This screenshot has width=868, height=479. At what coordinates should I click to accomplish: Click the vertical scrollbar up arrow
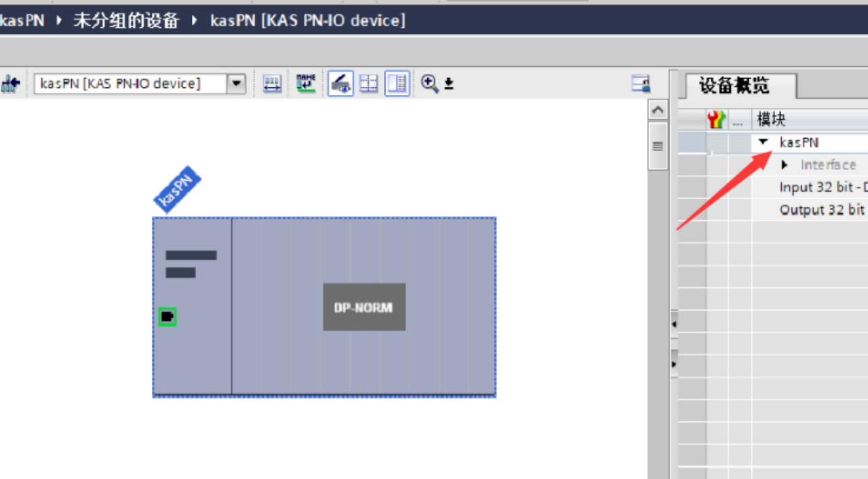(x=658, y=110)
